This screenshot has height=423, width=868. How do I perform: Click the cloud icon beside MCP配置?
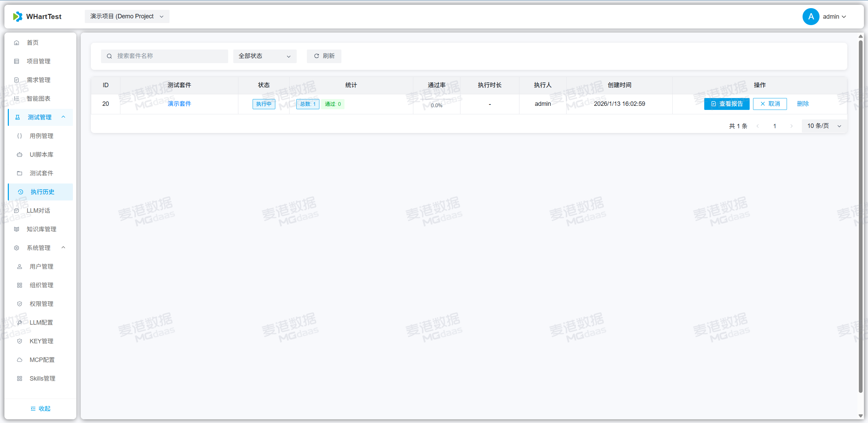click(20, 360)
